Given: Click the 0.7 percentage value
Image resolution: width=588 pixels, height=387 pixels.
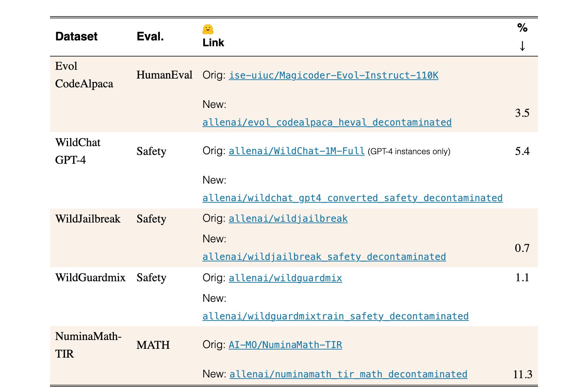Looking at the screenshot, I should [x=522, y=248].
